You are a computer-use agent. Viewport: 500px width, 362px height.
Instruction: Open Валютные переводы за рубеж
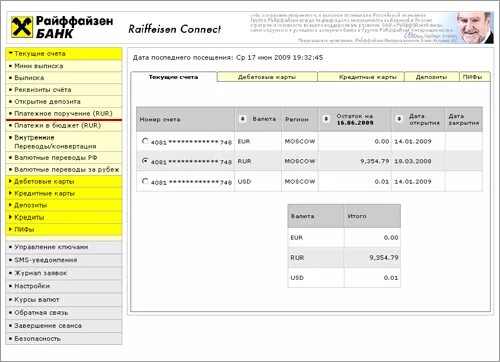point(64,170)
